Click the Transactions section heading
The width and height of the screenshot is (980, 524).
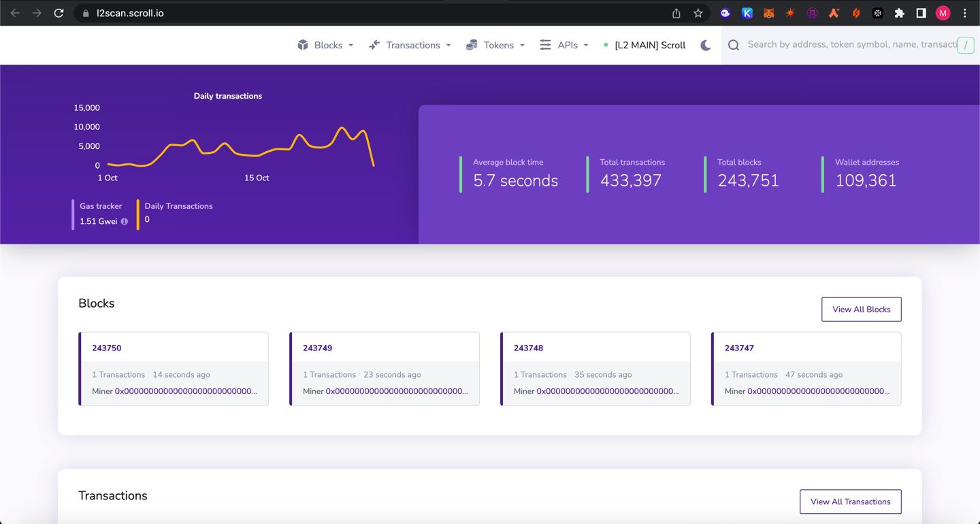click(113, 495)
